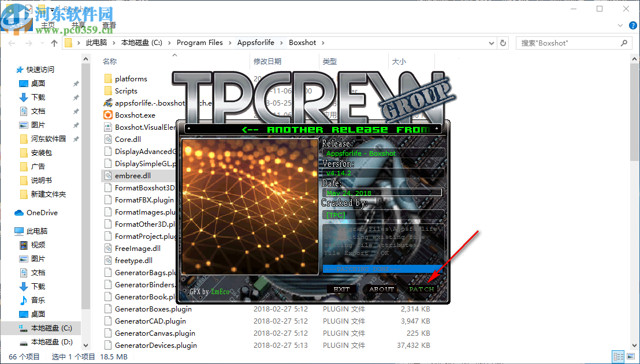
Task: Click the Date field showing May 24, 2018
Action: pyautogui.click(x=384, y=193)
